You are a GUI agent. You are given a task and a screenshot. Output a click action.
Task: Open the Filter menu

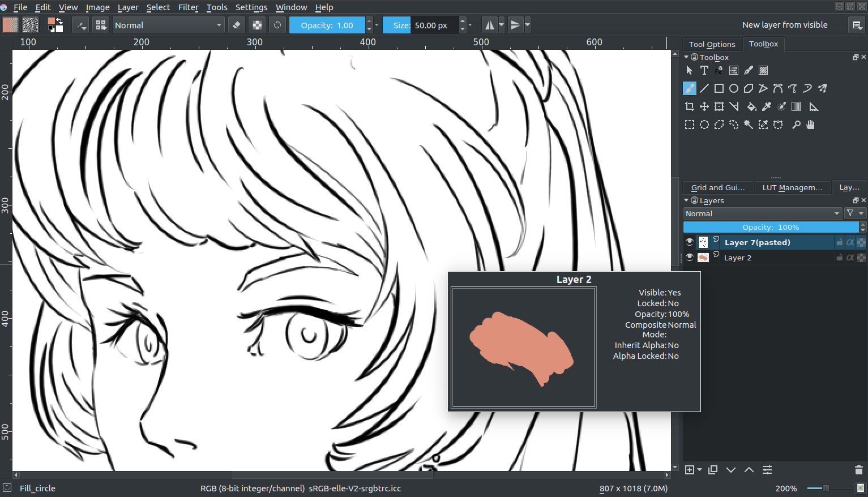click(x=188, y=7)
